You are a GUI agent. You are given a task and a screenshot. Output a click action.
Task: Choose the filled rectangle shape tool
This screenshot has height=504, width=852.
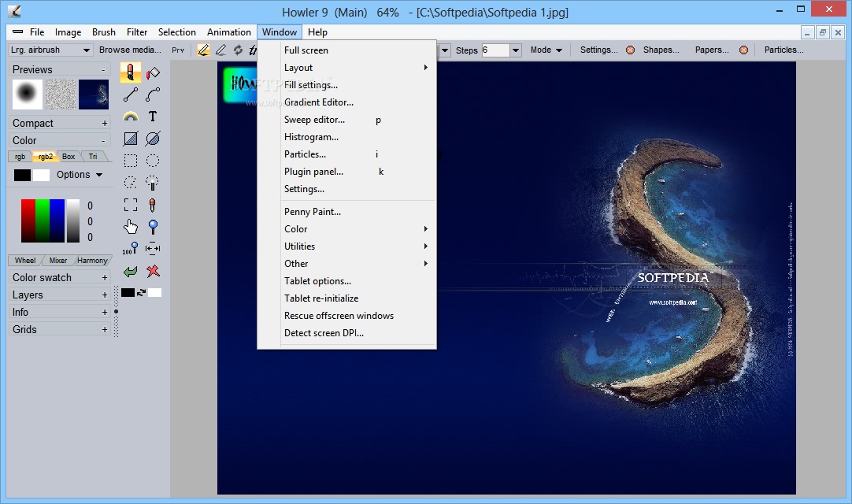pyautogui.click(x=131, y=139)
